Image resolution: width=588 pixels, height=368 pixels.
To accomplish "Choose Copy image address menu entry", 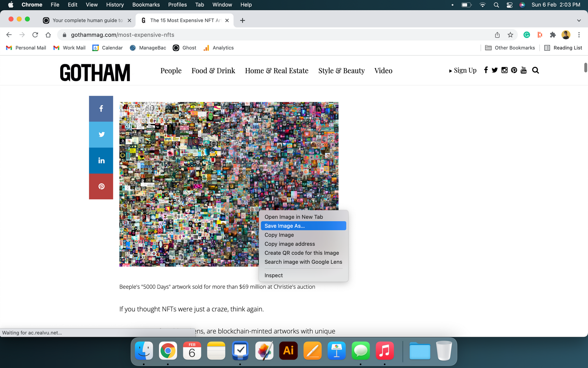I will click(x=290, y=244).
